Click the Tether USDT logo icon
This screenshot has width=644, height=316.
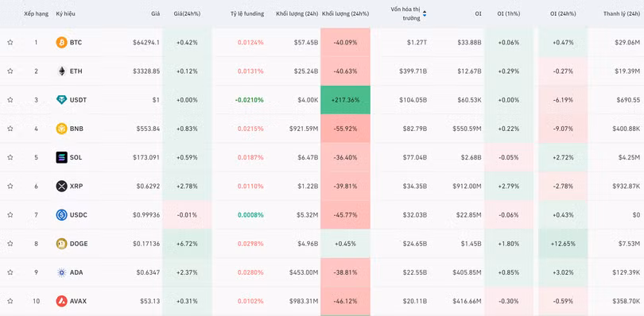[x=61, y=100]
